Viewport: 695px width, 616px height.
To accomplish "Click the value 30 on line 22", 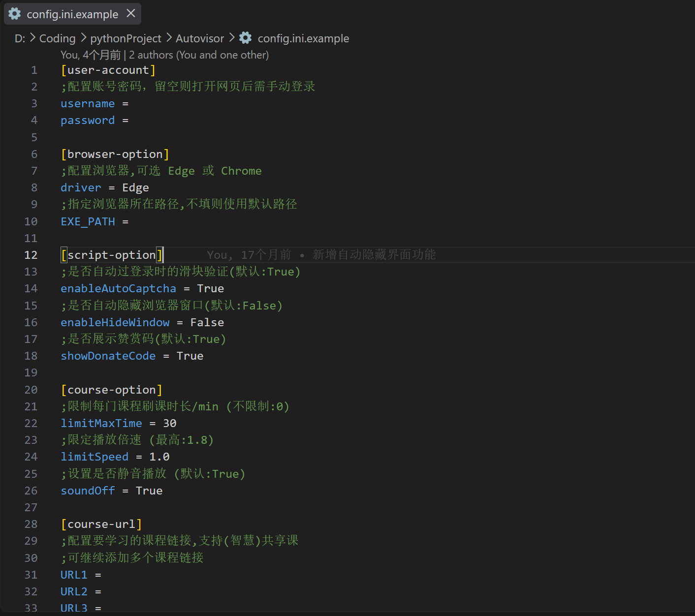I will click(170, 424).
